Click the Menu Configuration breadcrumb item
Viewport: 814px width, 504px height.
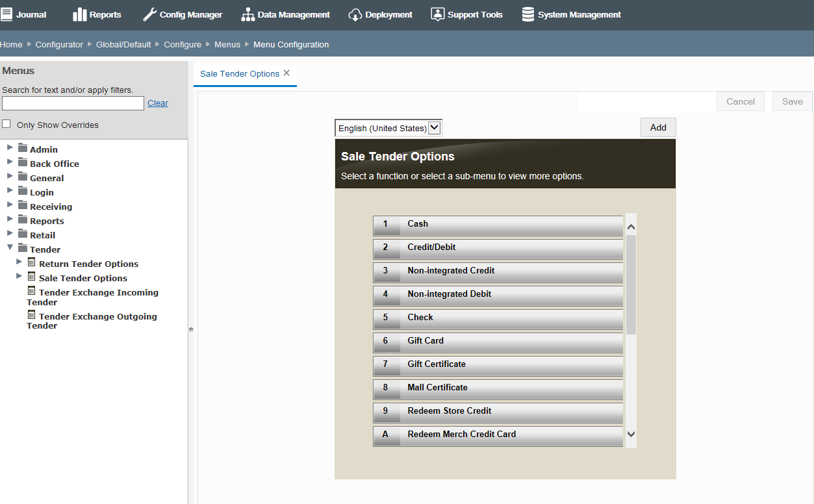point(291,45)
